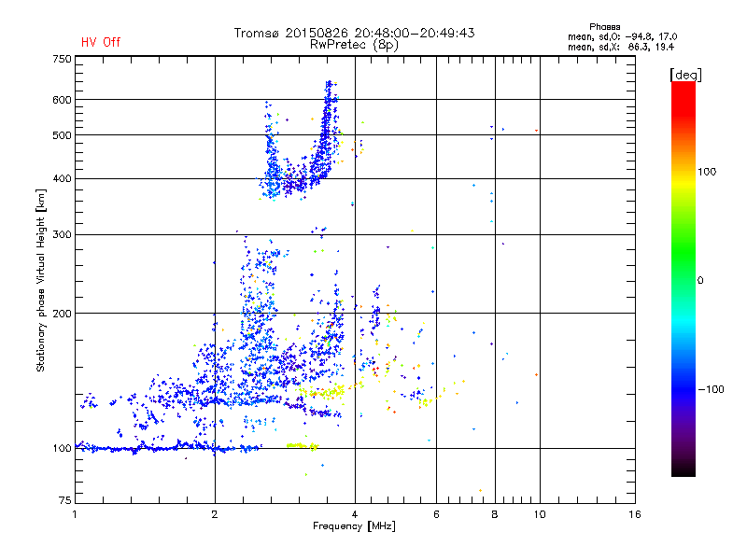Click the y-axis tick label '100'
Viewport: 747px width, 560px height.
tap(62, 449)
